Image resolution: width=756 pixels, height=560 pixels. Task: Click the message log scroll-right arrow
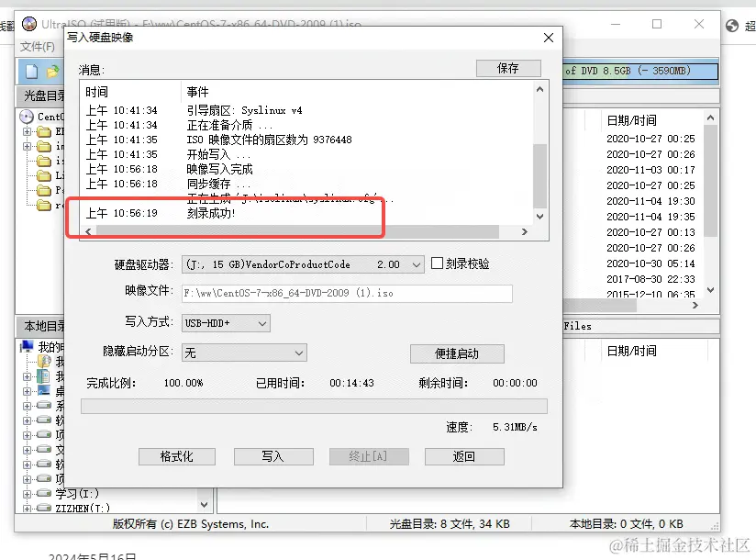(x=525, y=232)
